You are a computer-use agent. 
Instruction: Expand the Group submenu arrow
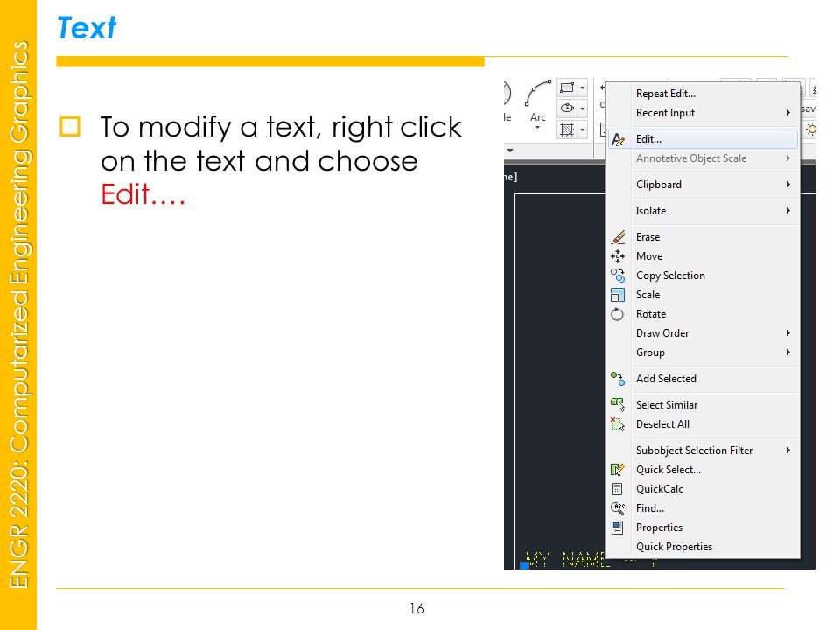point(788,353)
